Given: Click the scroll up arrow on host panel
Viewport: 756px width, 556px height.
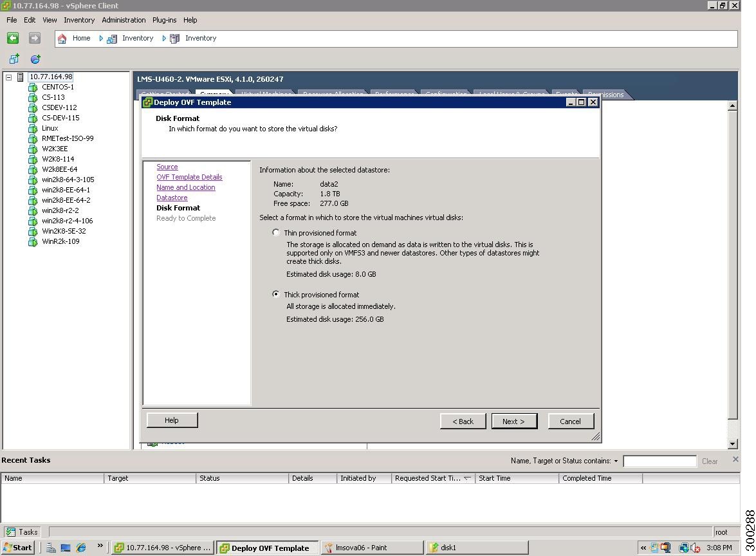Looking at the screenshot, I should click(732, 106).
